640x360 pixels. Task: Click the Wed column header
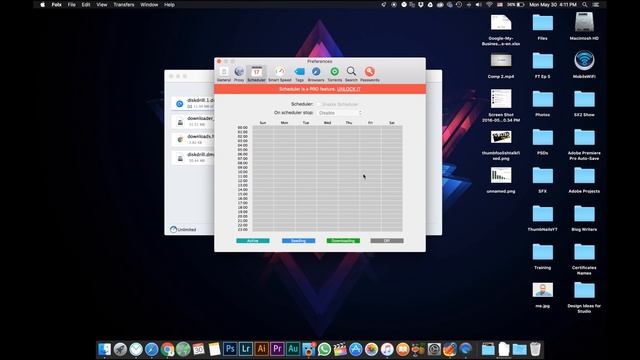click(x=327, y=123)
